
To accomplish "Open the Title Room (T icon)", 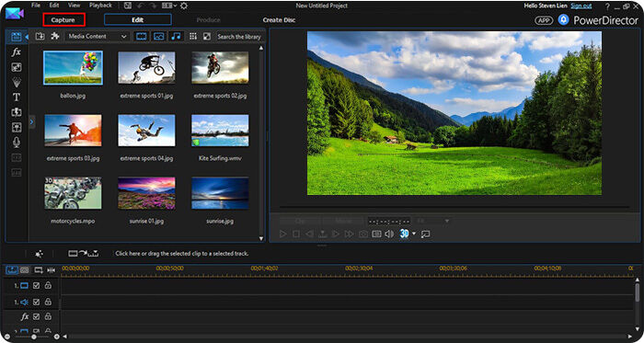I will click(17, 97).
